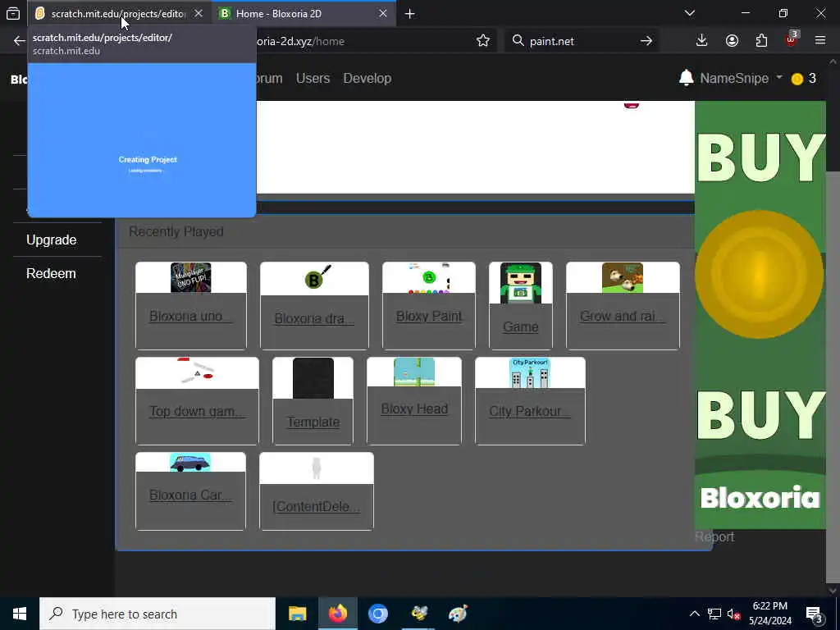Open the bee application taskbar icon
The image size is (840, 630).
point(418,614)
